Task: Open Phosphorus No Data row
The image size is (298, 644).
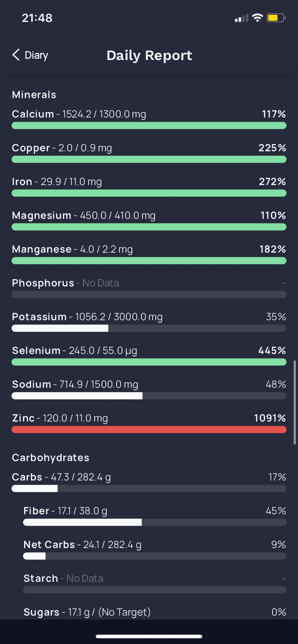Action: [x=149, y=288]
